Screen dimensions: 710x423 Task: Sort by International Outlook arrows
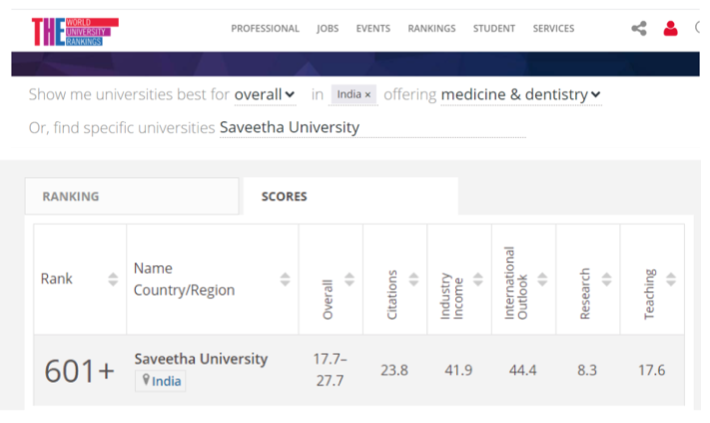[x=542, y=280]
